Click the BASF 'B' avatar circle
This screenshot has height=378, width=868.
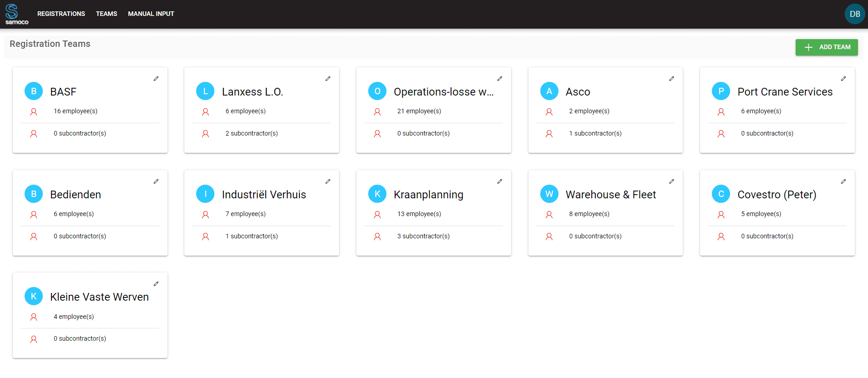tap(34, 91)
